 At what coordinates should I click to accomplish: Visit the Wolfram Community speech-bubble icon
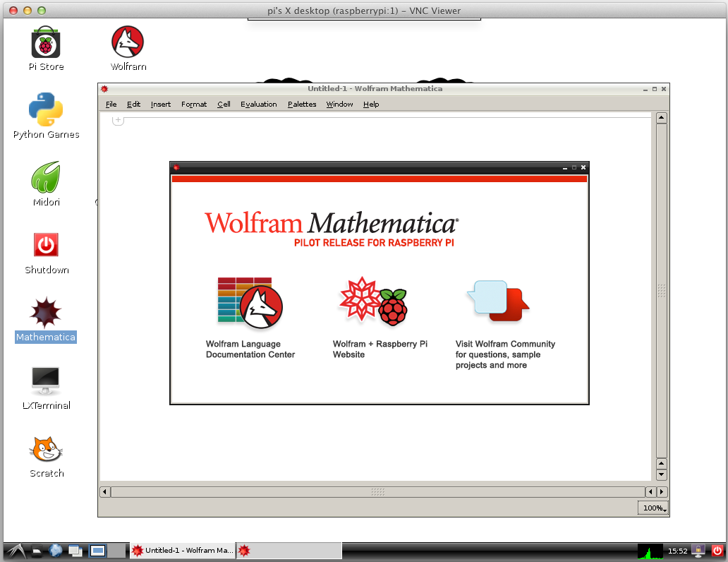[498, 301]
